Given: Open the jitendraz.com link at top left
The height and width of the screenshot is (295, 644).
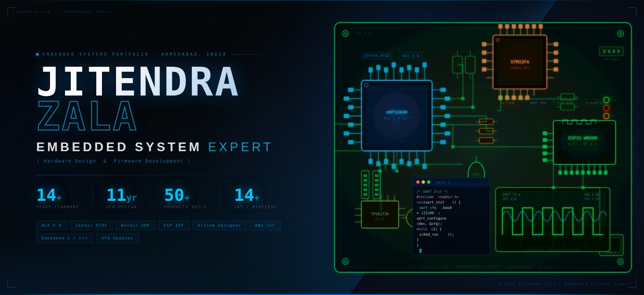Looking at the screenshot, I should click(32, 12).
